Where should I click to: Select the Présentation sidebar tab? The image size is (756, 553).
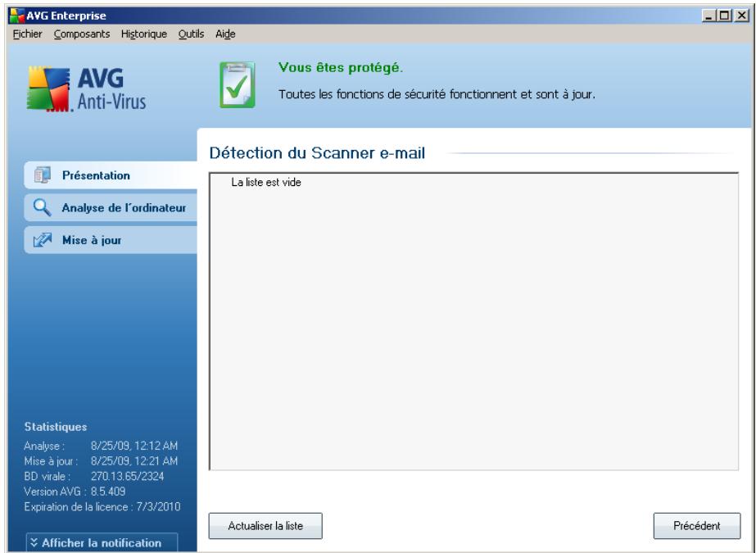click(x=111, y=175)
